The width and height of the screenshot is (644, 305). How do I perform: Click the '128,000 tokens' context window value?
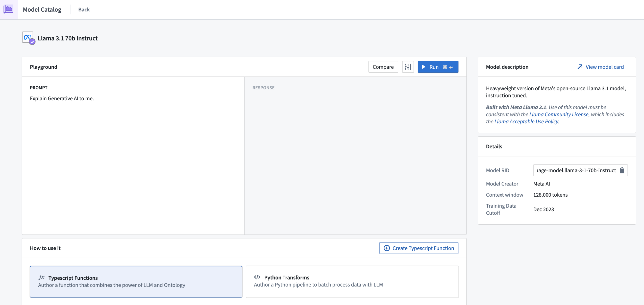tap(550, 195)
